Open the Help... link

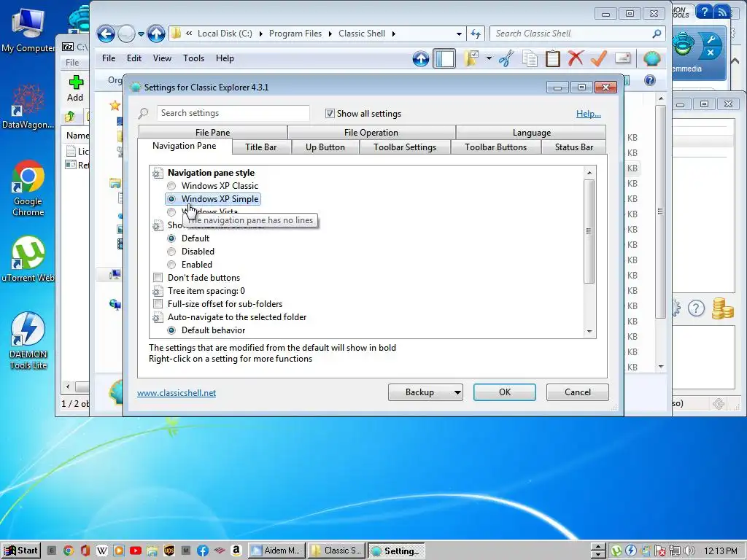(x=589, y=113)
